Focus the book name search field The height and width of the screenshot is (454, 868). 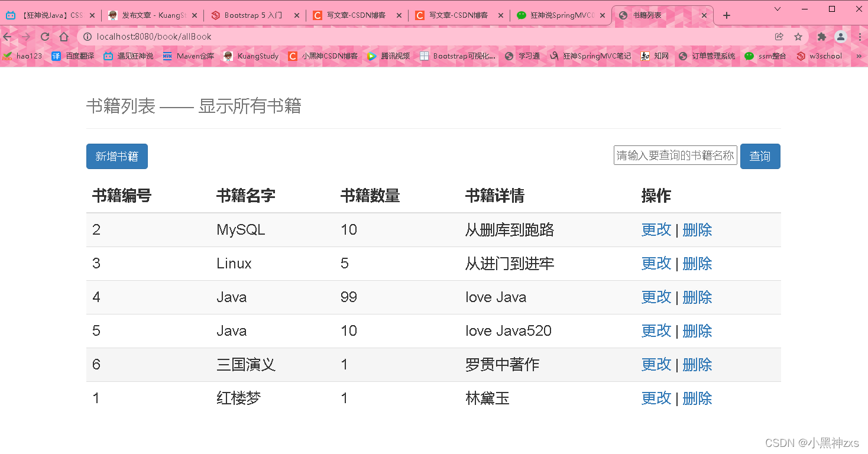tap(675, 155)
